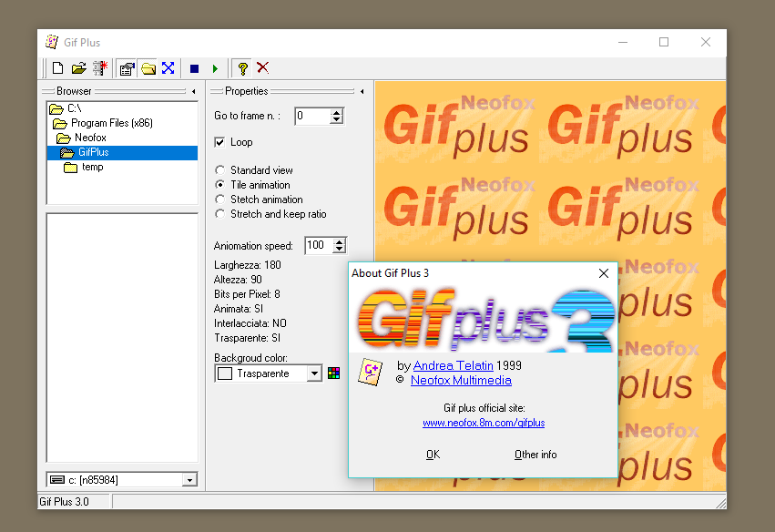Screen dimensions: 775x532
Task: Open a file with the open-folder icon
Action: pyautogui.click(x=78, y=68)
